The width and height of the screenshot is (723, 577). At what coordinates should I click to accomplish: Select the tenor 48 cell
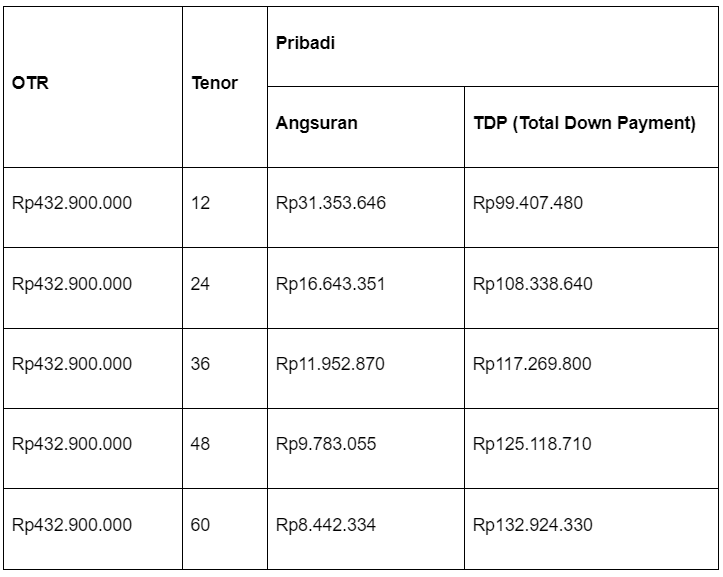click(201, 444)
